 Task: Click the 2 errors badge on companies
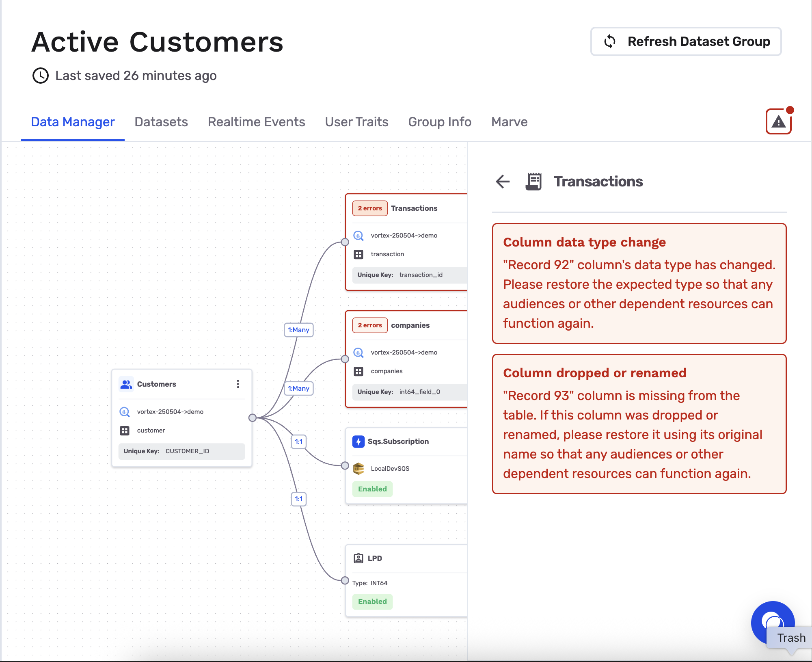coord(369,325)
